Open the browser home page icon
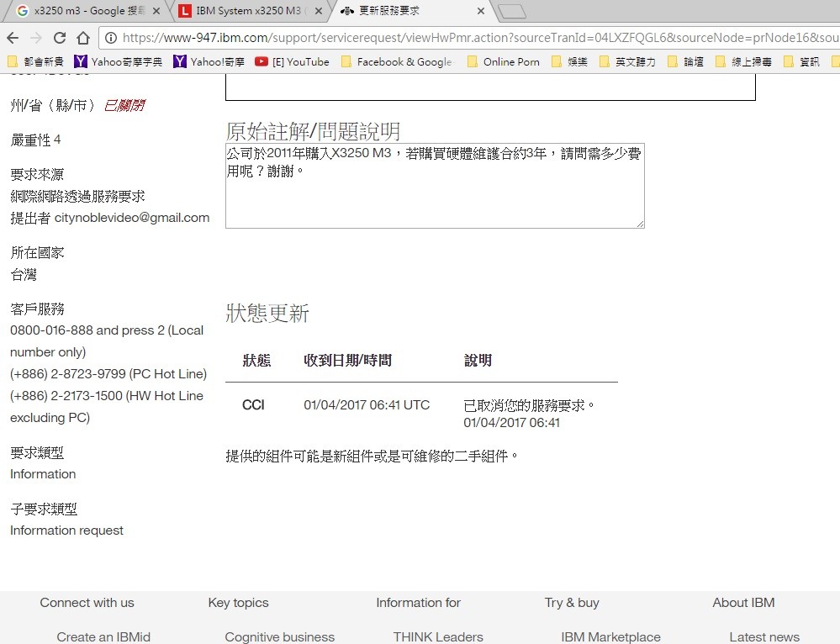Image resolution: width=840 pixels, height=644 pixels. coord(83,38)
